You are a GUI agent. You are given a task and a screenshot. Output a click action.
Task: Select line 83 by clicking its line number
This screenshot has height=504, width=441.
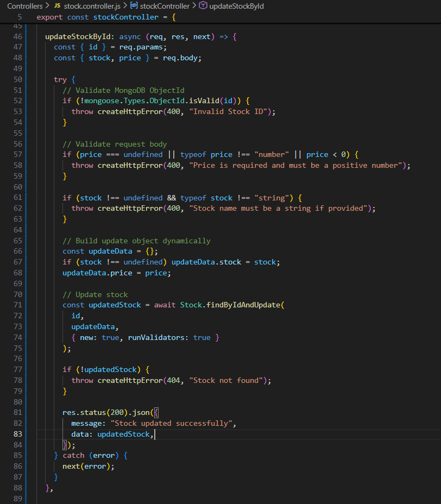(x=18, y=434)
